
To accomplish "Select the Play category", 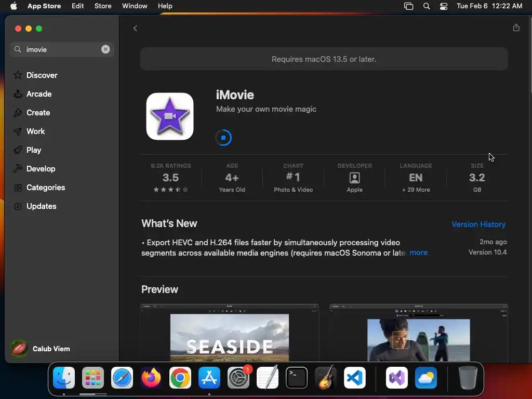I will point(27,150).
